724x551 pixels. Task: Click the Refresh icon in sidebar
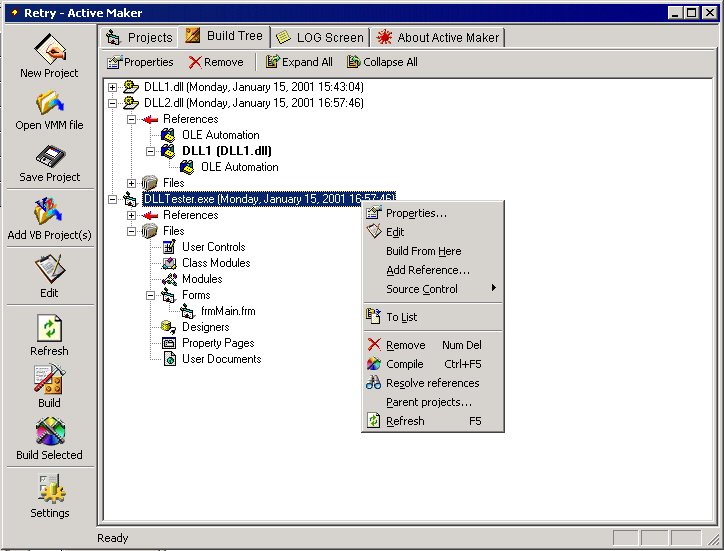(49, 329)
